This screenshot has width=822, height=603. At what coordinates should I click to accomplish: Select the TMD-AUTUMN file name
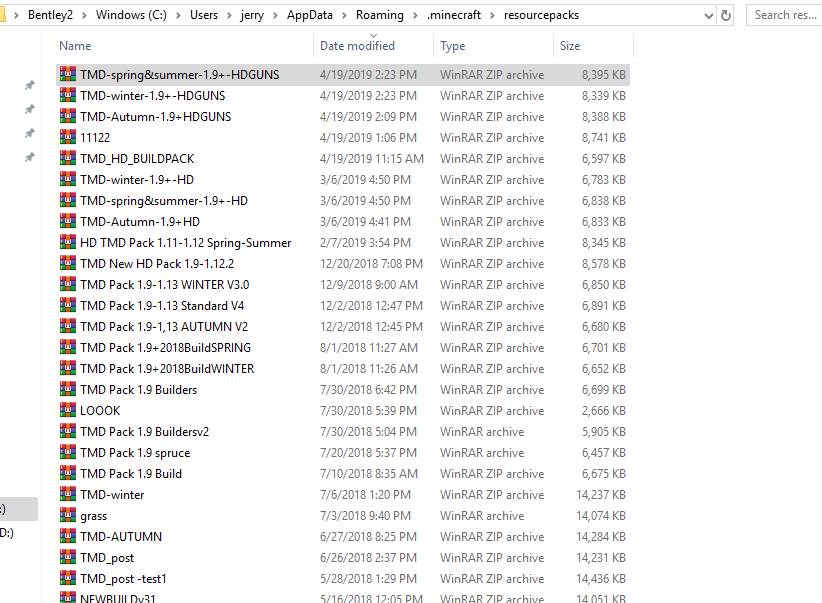click(x=121, y=536)
